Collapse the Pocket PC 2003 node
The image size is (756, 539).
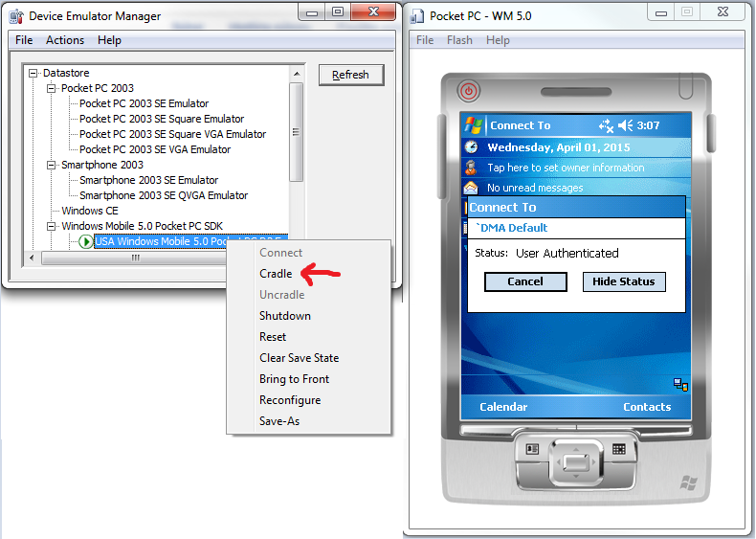click(x=51, y=88)
